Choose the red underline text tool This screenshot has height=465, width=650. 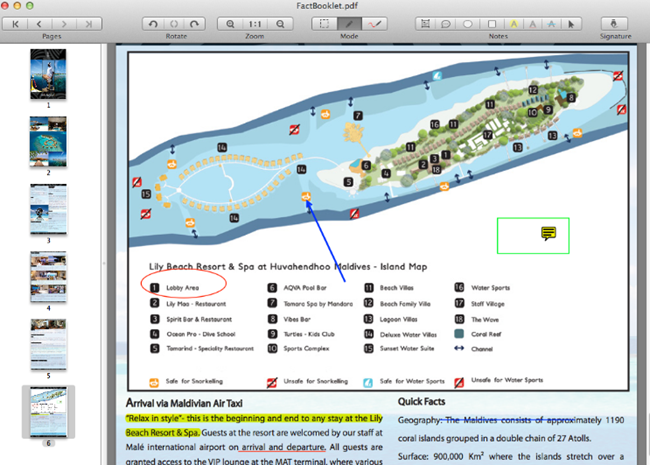[532, 24]
